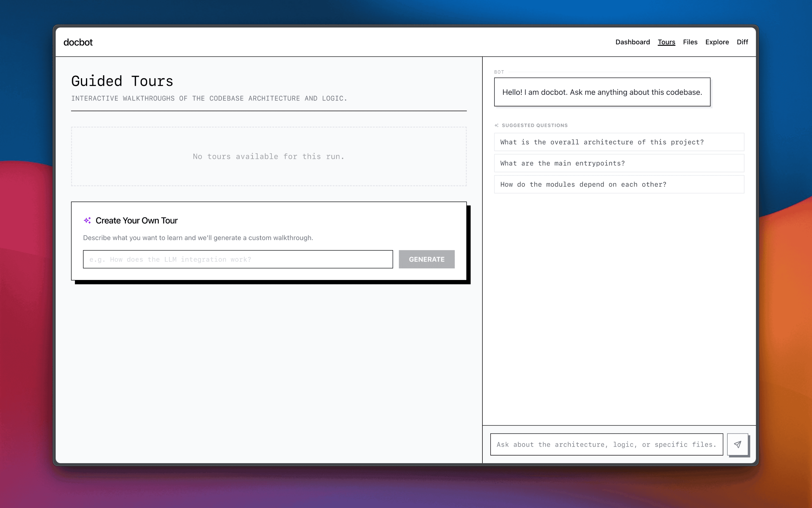Focus the custom tour description input
Image resolution: width=812 pixels, height=508 pixels.
pyautogui.click(x=238, y=259)
